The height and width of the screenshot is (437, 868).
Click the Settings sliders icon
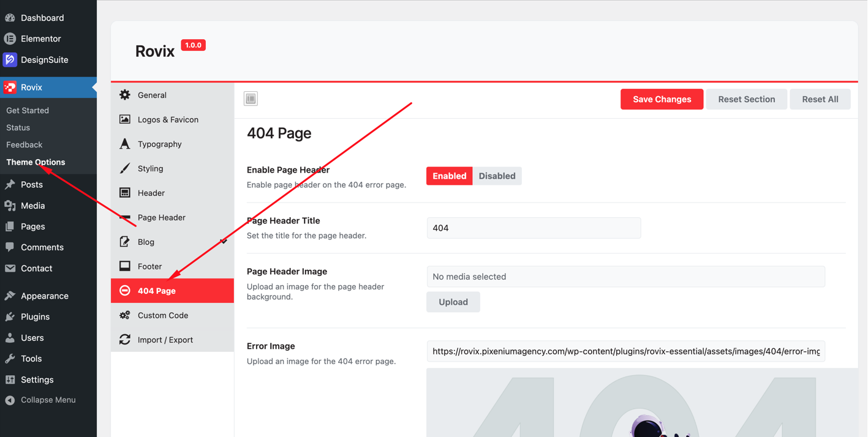point(10,379)
